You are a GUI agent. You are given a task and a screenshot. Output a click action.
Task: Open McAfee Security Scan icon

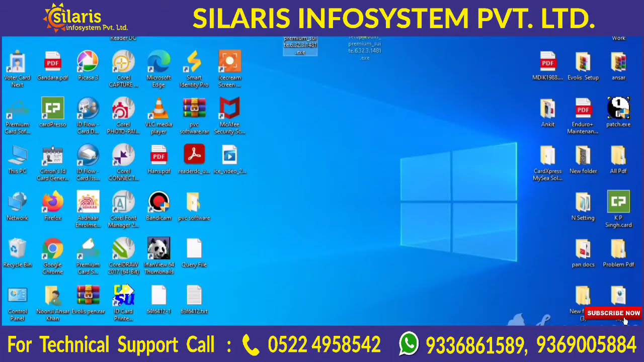[x=229, y=116]
